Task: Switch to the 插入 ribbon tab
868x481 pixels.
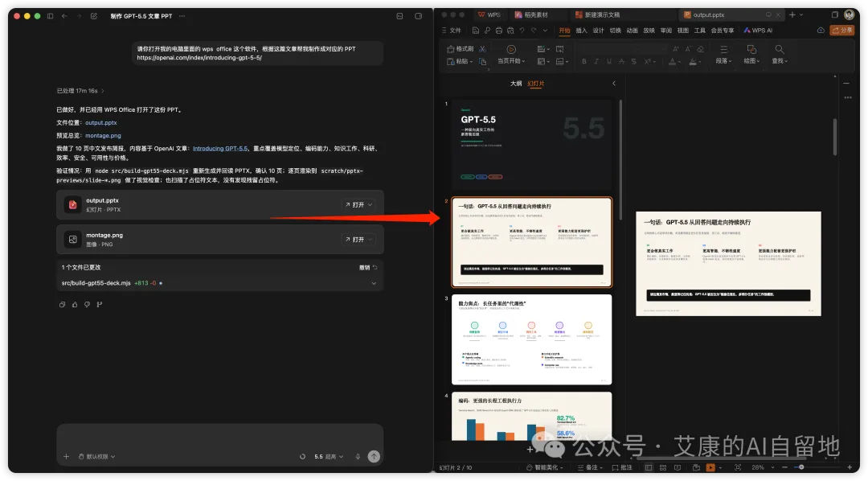Action: 581,31
